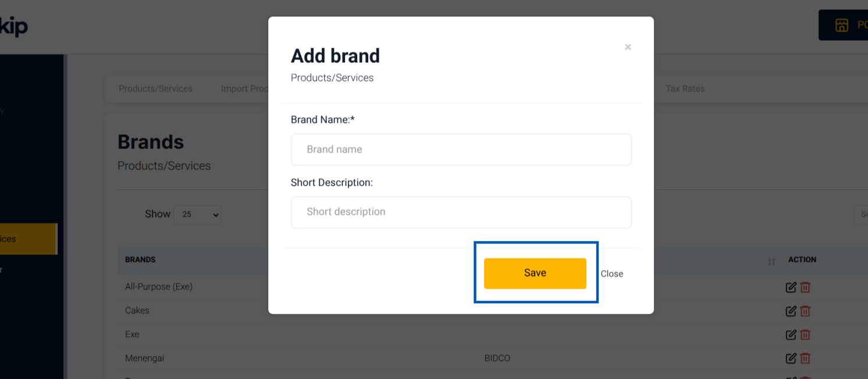Screen dimensions: 868x379
Task: Edit the Exe brand row
Action: pyautogui.click(x=791, y=335)
